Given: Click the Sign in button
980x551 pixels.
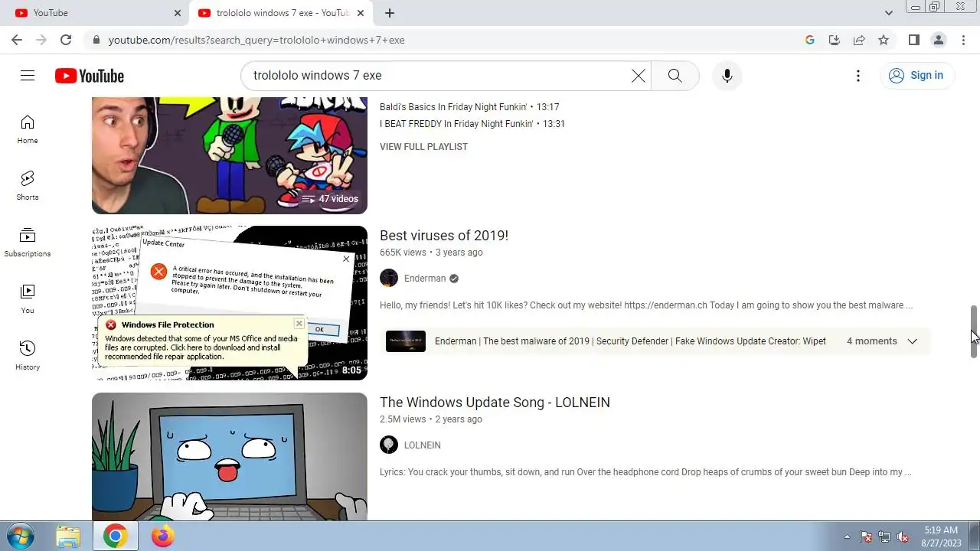Looking at the screenshot, I should (916, 75).
